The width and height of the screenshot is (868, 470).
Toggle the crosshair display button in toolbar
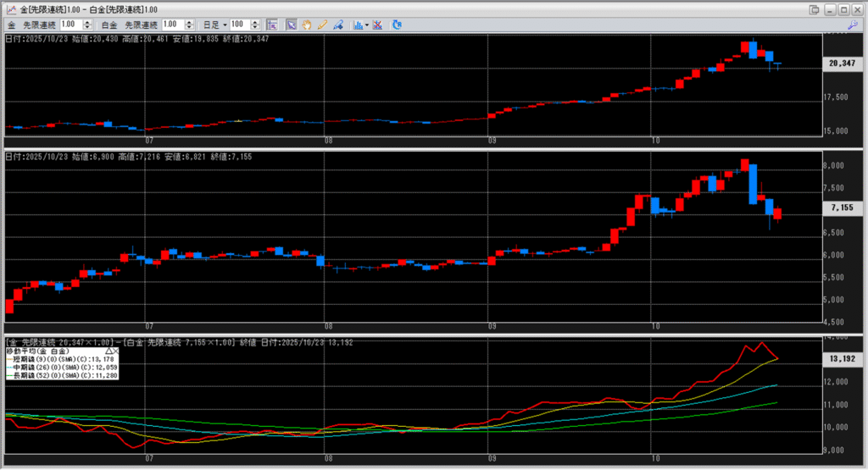tap(272, 25)
